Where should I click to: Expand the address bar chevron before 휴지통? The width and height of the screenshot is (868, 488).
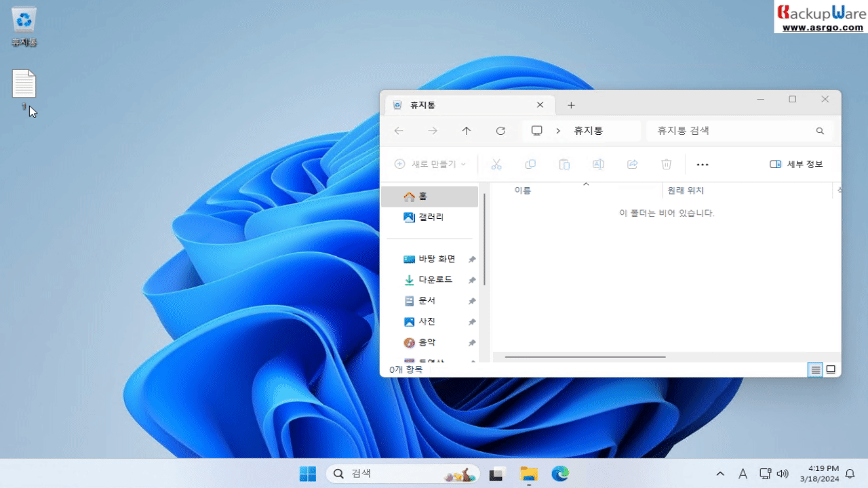(x=558, y=131)
